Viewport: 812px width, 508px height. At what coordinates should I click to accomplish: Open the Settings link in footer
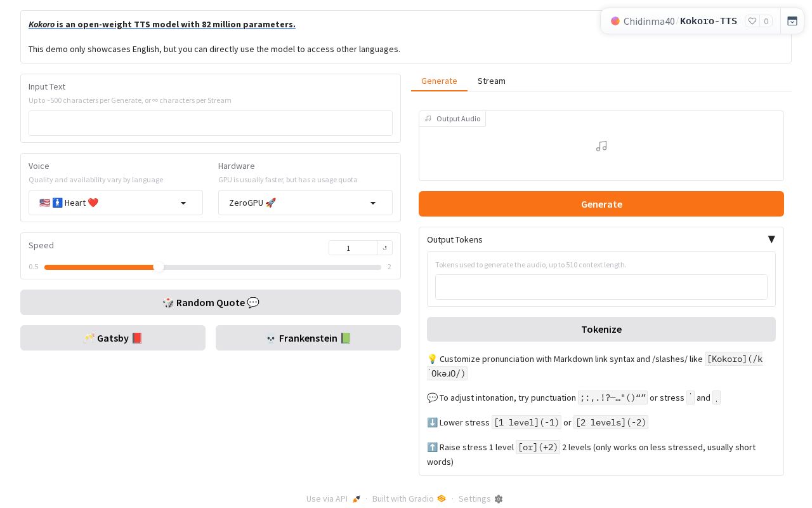(x=480, y=498)
